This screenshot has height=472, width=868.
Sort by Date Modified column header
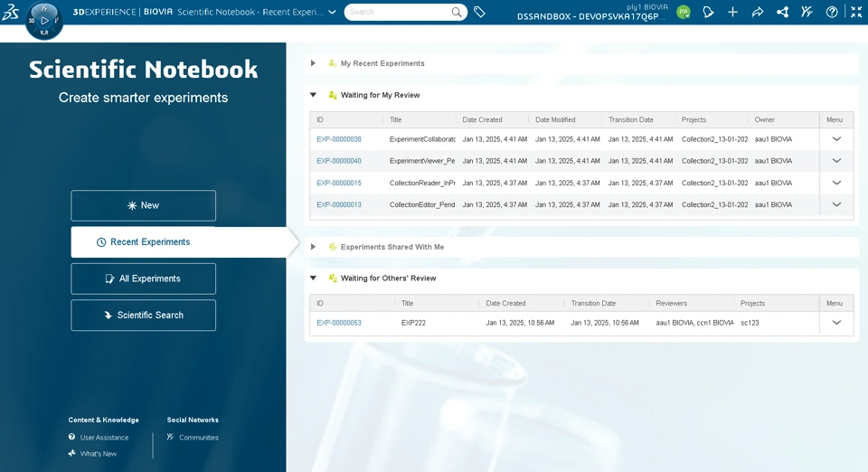click(555, 119)
